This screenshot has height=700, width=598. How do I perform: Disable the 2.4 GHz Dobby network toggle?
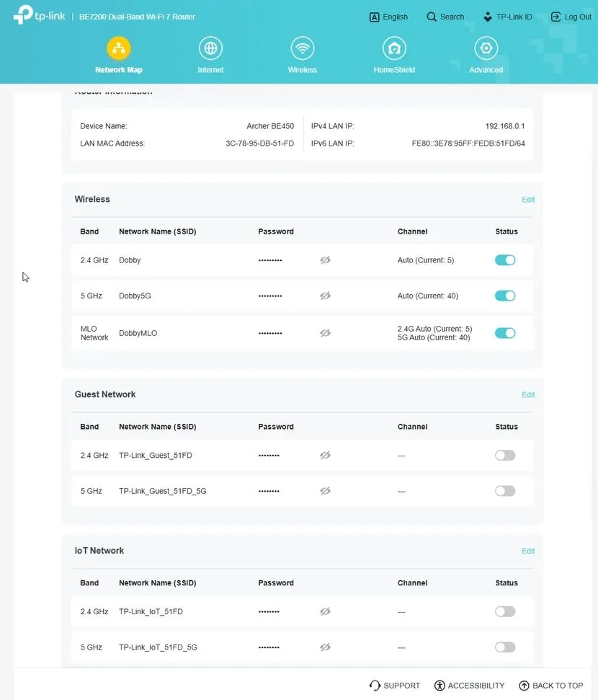tap(505, 260)
